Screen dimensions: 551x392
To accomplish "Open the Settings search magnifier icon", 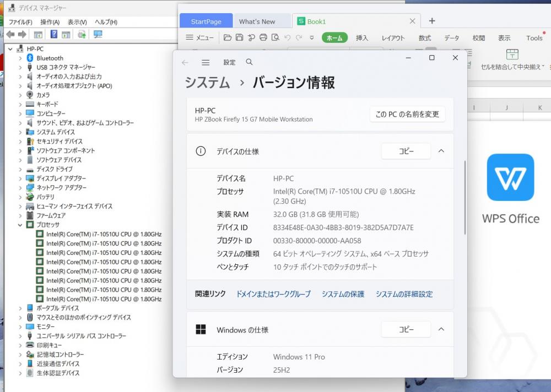I will (x=249, y=62).
